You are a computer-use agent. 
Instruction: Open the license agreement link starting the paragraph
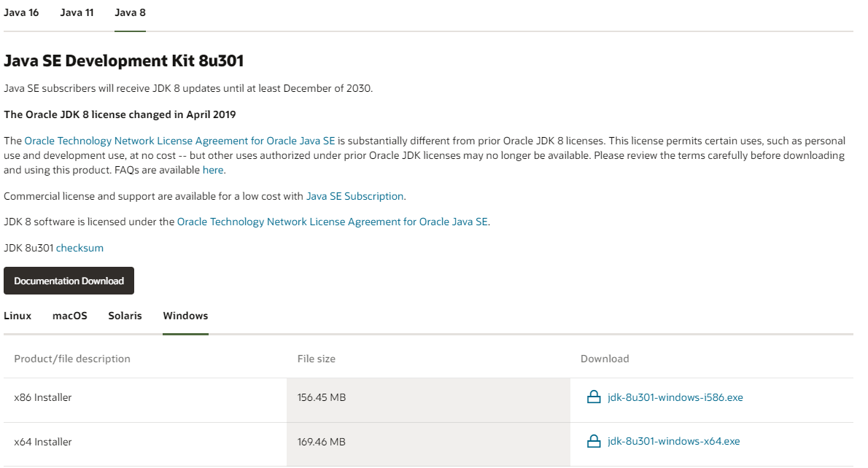pyautogui.click(x=179, y=140)
